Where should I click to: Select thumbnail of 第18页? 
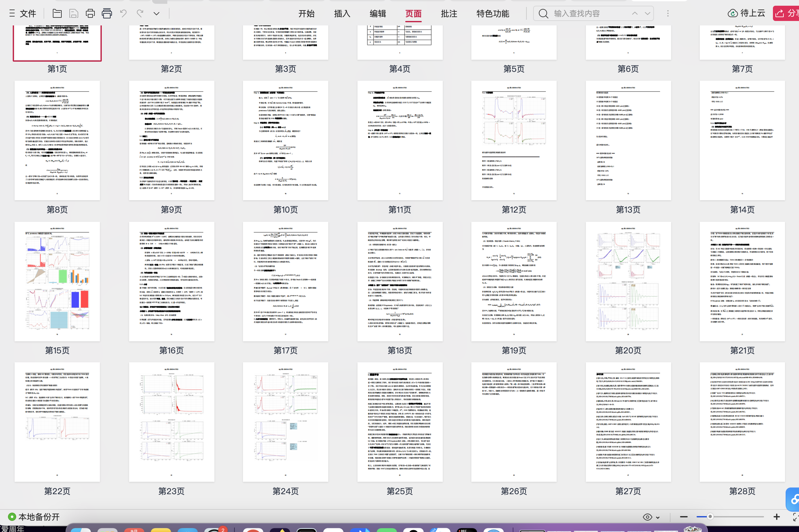400,281
